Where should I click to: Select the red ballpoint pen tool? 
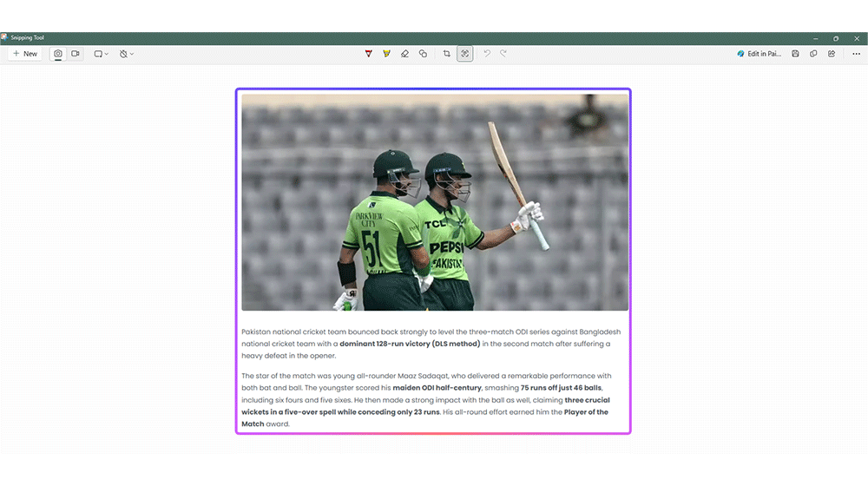pyautogui.click(x=369, y=54)
